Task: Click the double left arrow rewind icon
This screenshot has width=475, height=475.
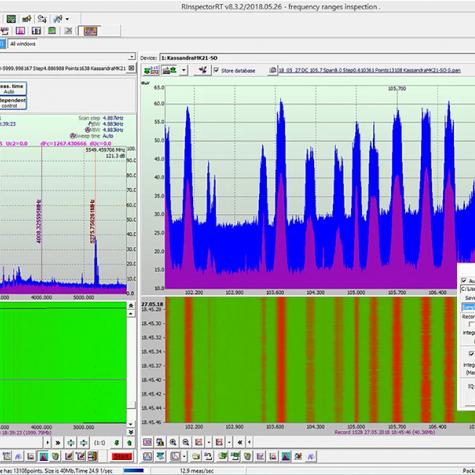Action: 240,442
